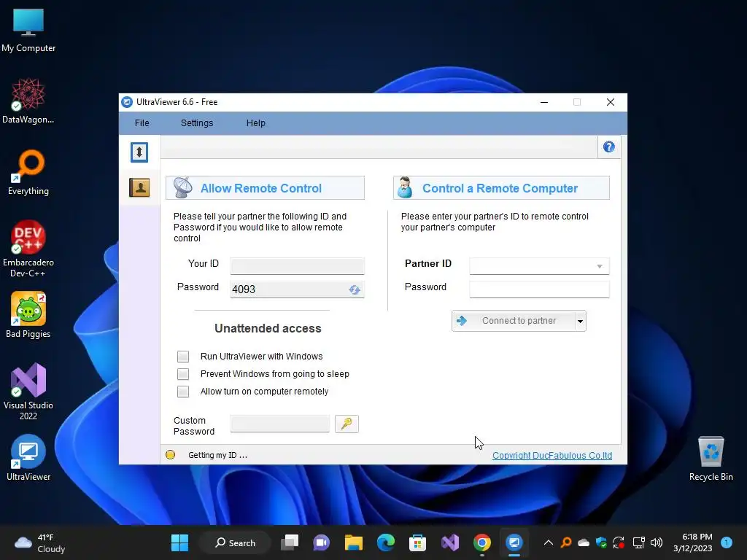Viewport: 747px width, 560px height.
Task: Click the Everything search tray icon
Action: (x=566, y=542)
